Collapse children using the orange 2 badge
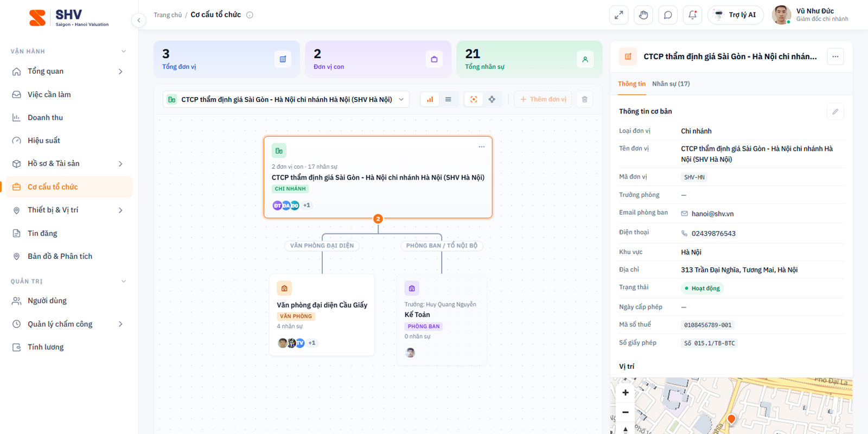This screenshot has height=434, width=868. coord(378,219)
